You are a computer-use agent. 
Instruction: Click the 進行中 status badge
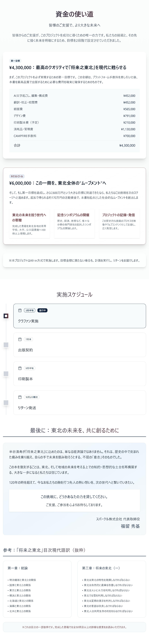(42, 310)
